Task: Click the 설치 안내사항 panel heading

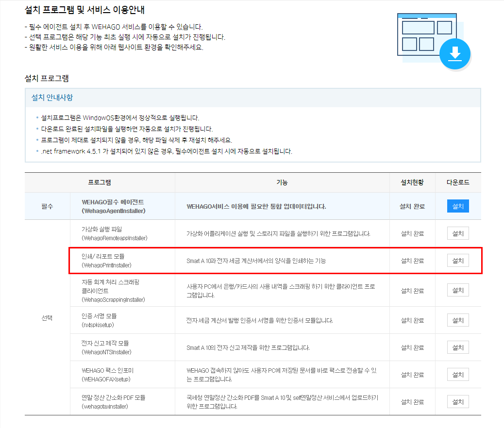Action: 52,98
